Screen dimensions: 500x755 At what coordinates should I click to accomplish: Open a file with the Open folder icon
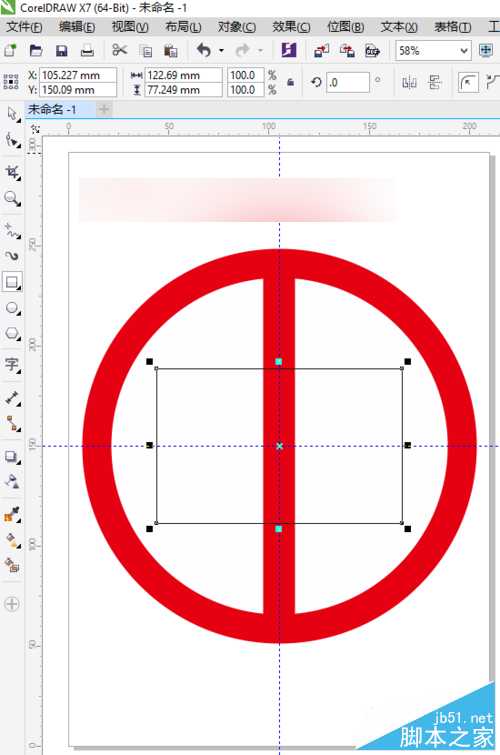click(x=36, y=50)
